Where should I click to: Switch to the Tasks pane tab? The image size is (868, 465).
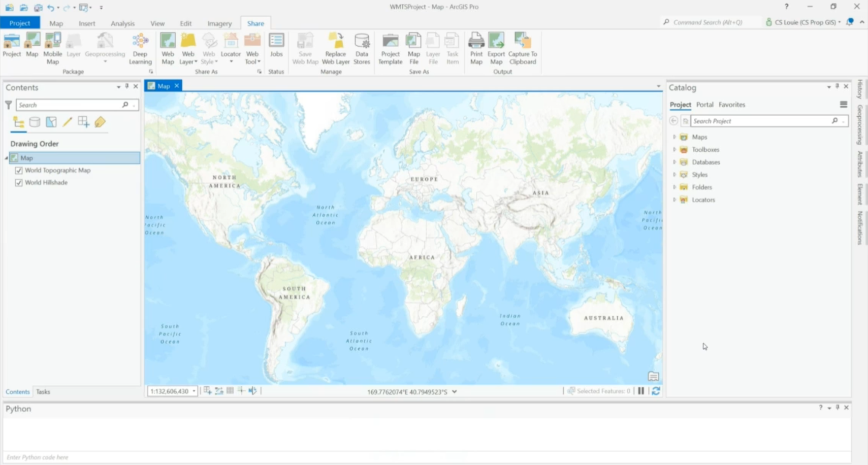coord(43,392)
